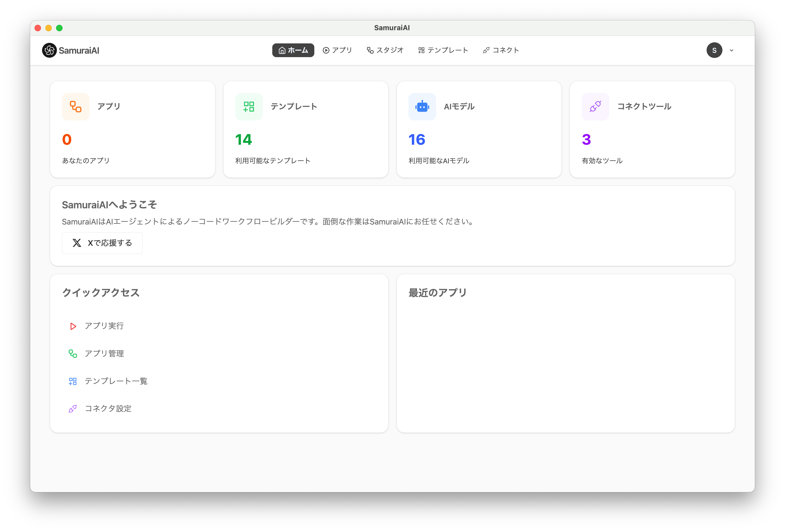Click the SamuraiAI logo icon
Image resolution: width=785 pixels, height=532 pixels.
tap(49, 50)
